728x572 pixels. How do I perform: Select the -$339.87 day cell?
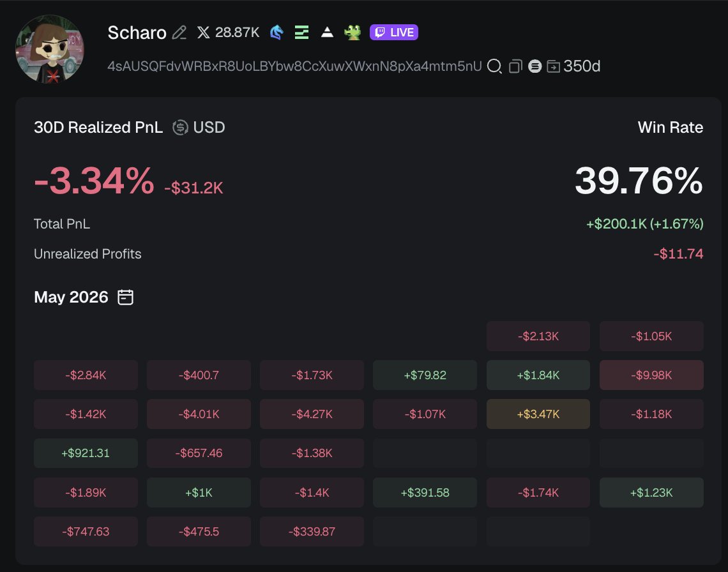pyautogui.click(x=312, y=532)
